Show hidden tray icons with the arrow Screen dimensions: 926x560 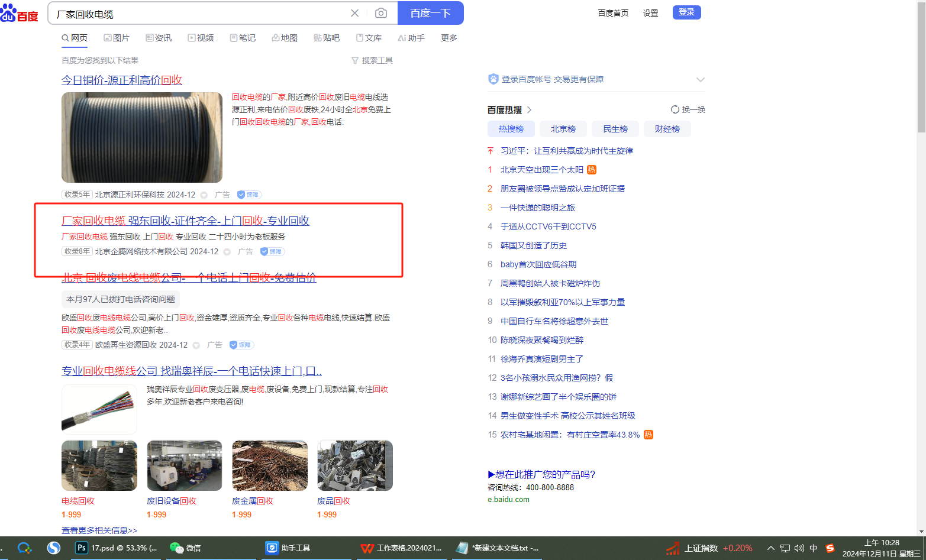point(770,548)
